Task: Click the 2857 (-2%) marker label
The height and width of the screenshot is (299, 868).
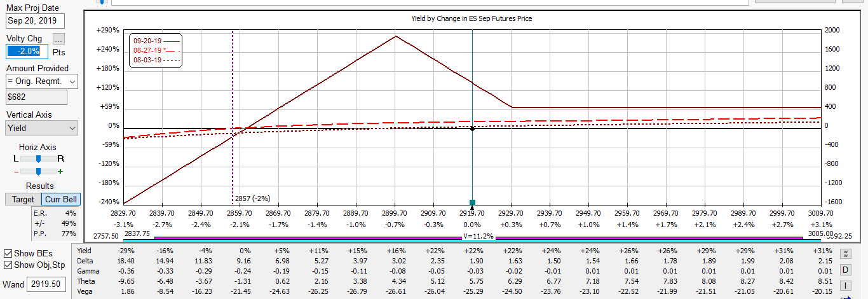Action: click(252, 198)
